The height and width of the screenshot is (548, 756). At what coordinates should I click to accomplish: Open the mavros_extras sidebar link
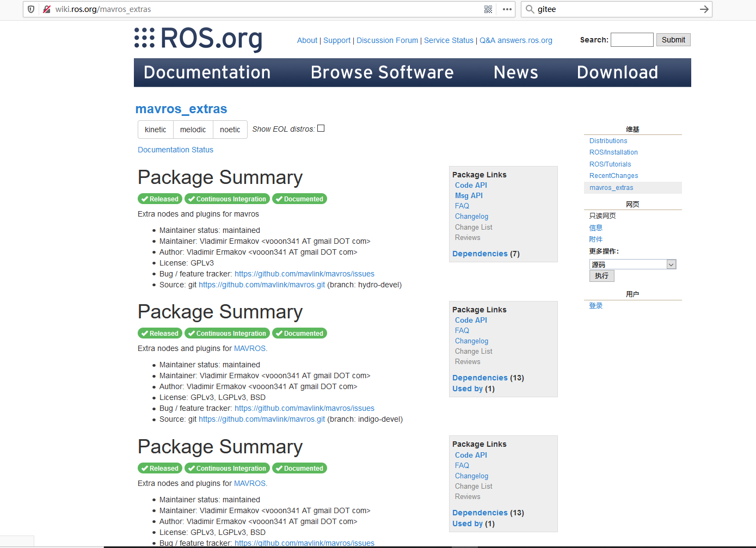611,188
